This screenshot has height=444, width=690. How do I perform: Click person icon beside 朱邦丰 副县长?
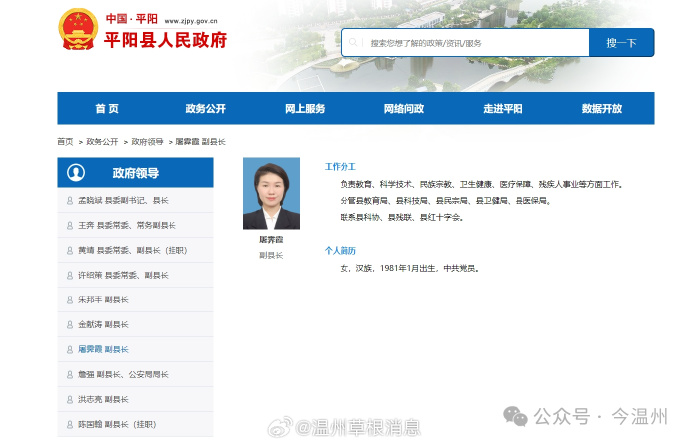click(70, 300)
